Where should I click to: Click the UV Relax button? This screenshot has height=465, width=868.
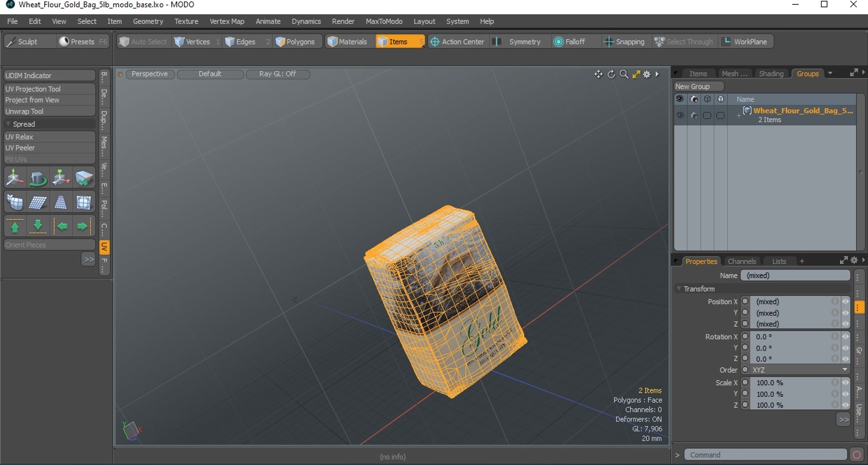[x=50, y=137]
